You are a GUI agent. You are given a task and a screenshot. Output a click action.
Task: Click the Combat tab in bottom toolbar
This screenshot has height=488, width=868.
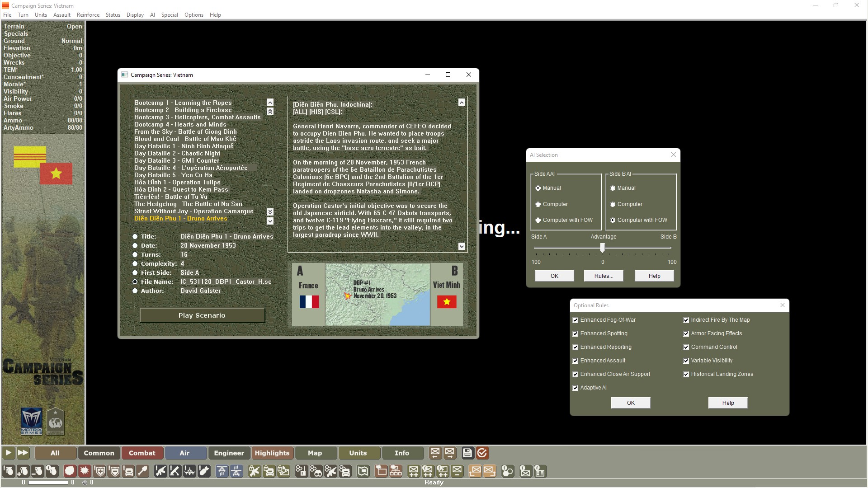[x=142, y=453]
